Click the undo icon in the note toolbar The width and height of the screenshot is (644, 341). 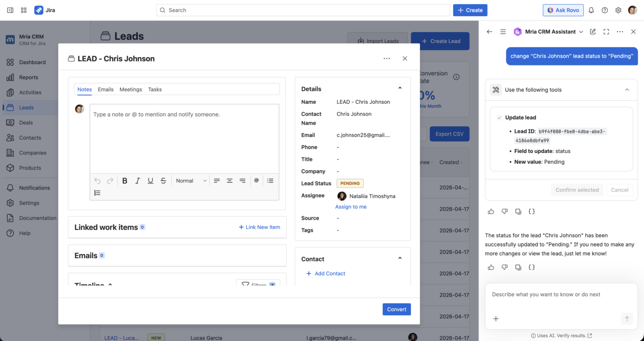click(97, 180)
